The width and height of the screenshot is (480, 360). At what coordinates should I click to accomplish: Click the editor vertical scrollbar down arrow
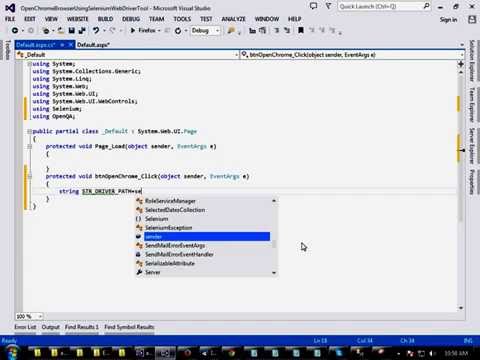click(x=461, y=308)
